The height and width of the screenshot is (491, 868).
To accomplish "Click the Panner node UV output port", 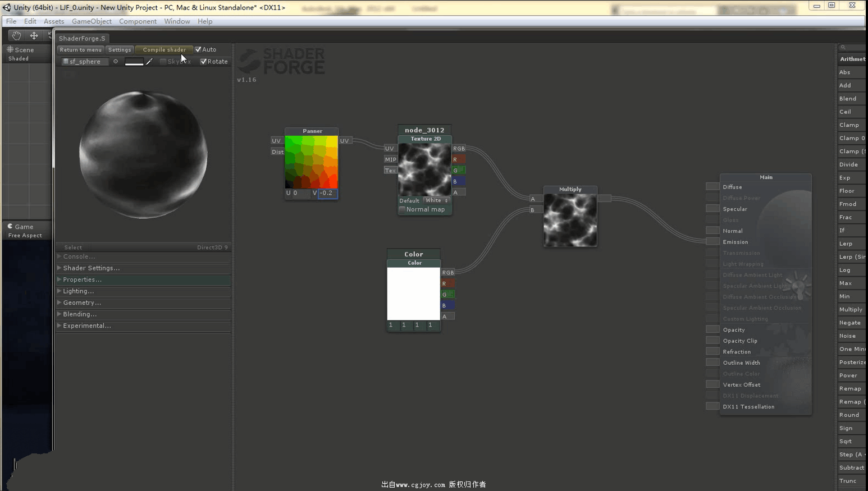I will (344, 141).
